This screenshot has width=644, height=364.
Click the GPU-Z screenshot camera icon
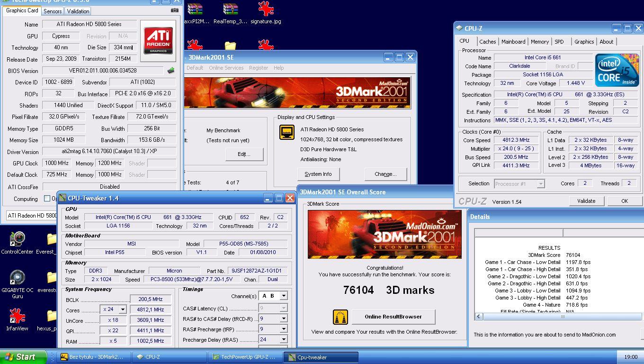(175, 10)
